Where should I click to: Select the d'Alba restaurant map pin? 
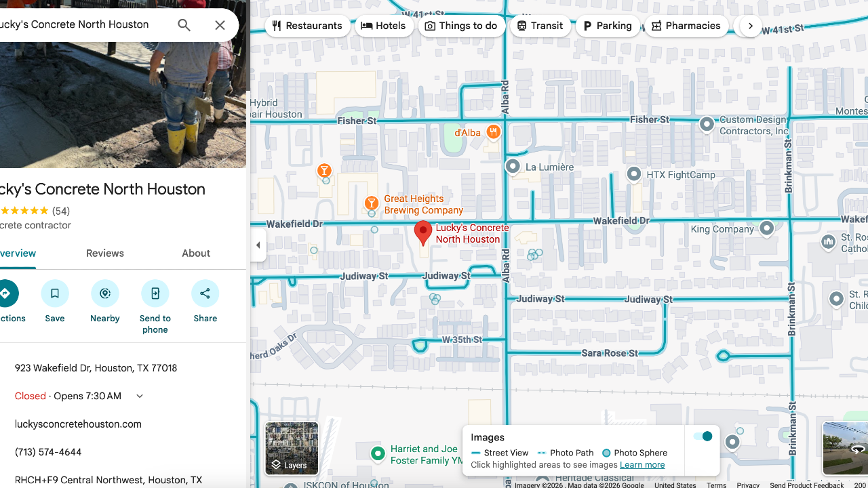pyautogui.click(x=494, y=132)
